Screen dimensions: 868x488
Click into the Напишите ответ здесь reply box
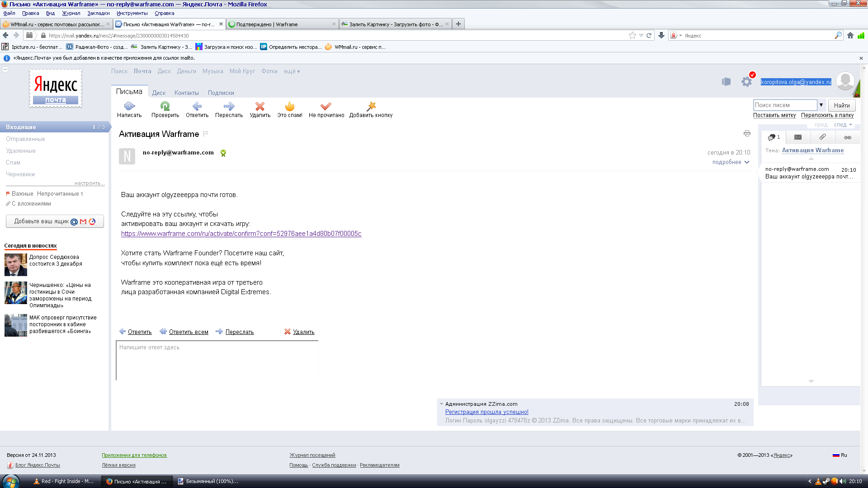[x=217, y=361]
